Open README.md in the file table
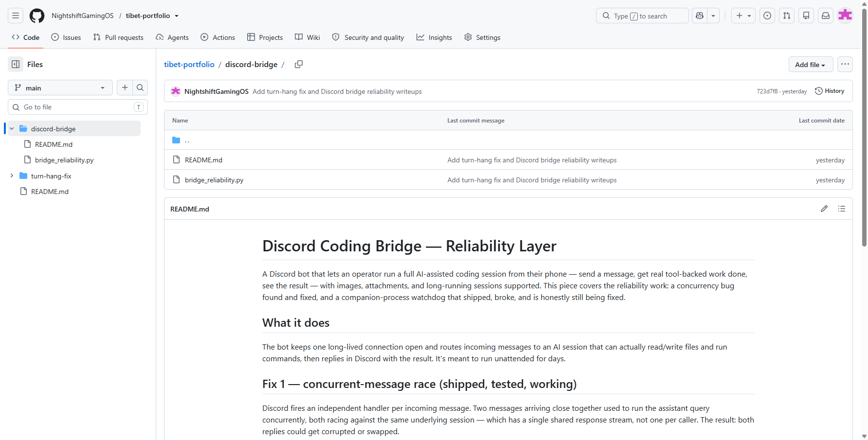Screen dimensions: 868x440 click(x=203, y=160)
